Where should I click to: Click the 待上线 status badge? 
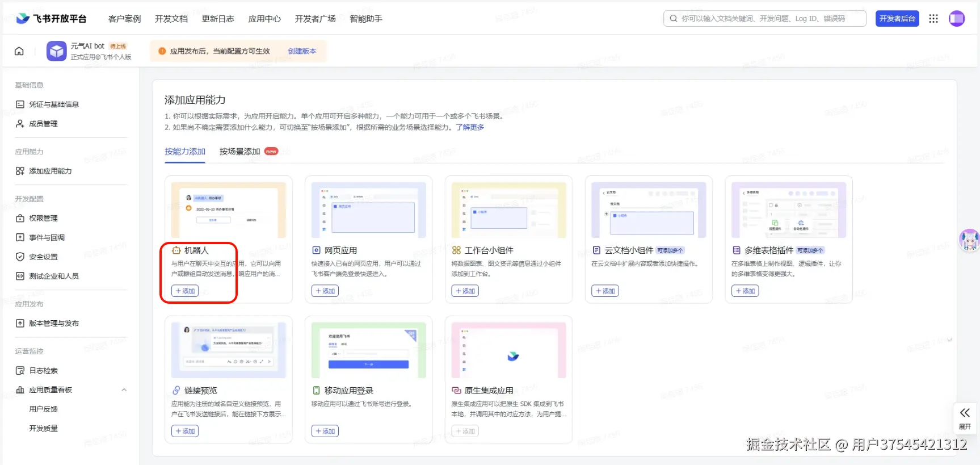click(118, 47)
